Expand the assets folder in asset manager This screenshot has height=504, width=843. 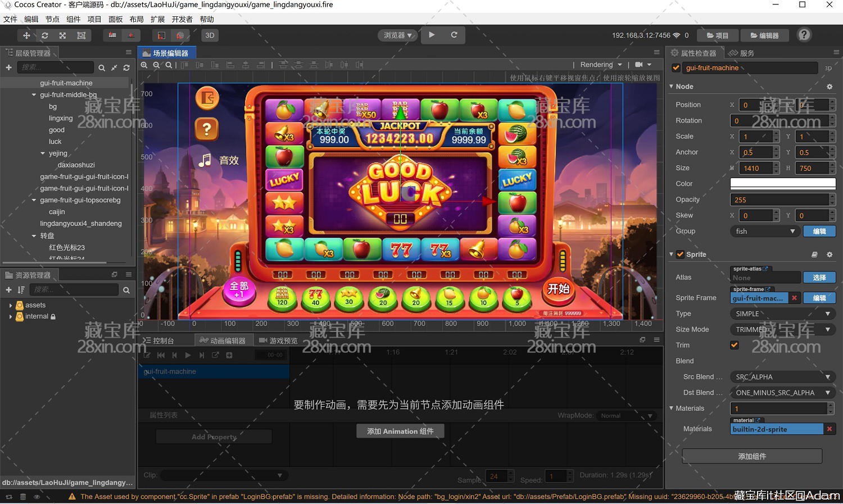click(x=11, y=305)
